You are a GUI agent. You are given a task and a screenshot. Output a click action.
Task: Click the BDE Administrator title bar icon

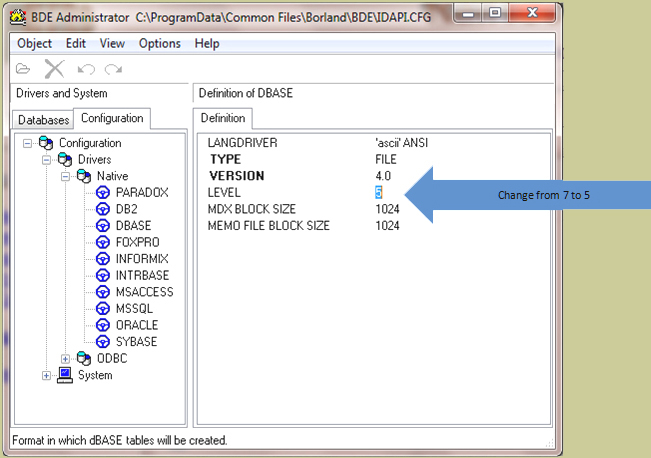coord(18,17)
